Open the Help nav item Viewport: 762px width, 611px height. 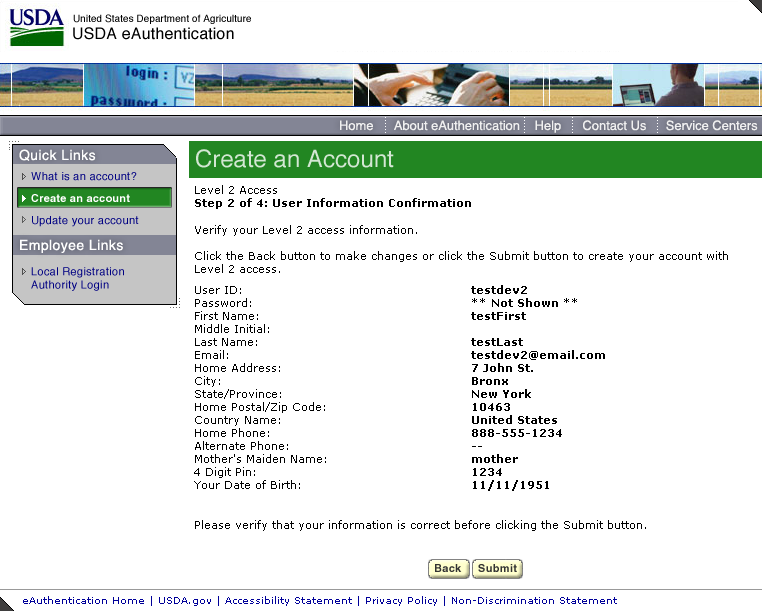point(548,125)
